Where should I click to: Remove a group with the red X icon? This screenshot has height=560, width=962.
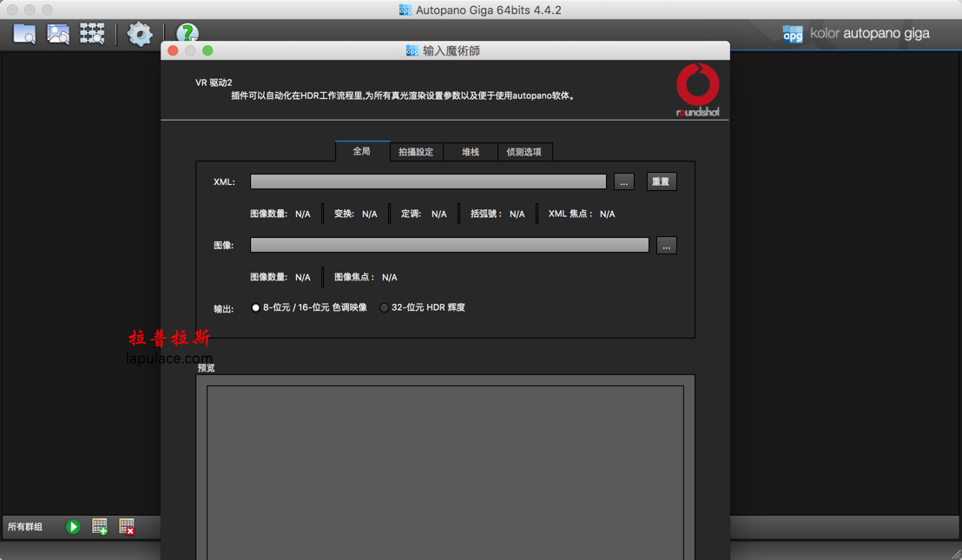pos(126,526)
